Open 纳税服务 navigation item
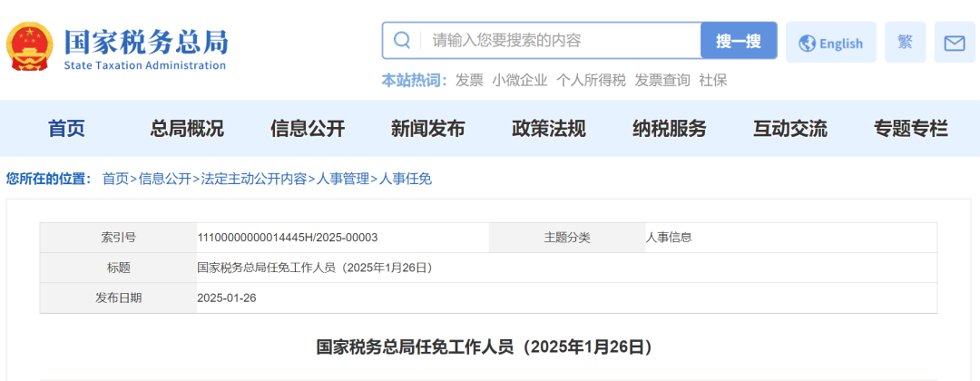This screenshot has height=381, width=980. pyautogui.click(x=669, y=129)
